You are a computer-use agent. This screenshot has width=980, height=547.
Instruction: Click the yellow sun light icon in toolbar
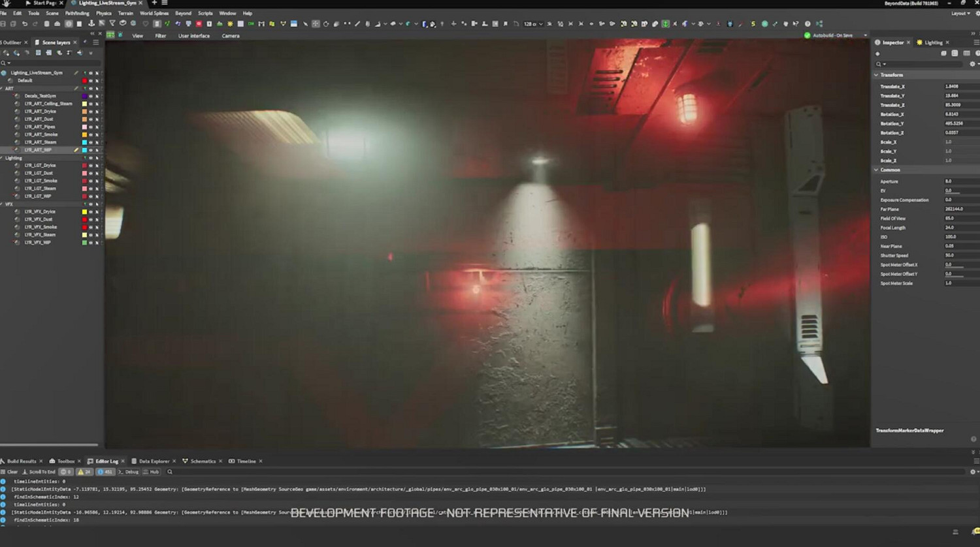tap(230, 24)
